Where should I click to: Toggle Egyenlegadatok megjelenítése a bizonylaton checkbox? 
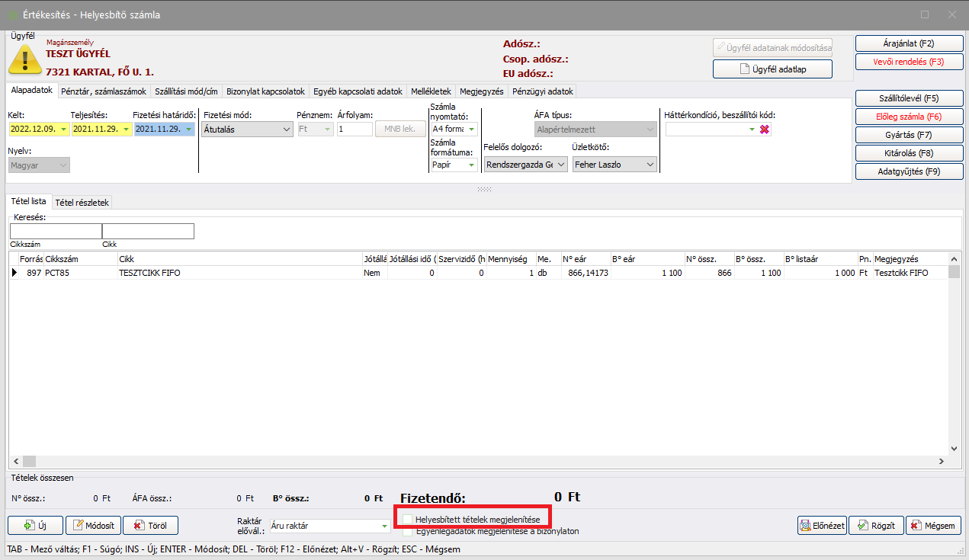[x=408, y=531]
